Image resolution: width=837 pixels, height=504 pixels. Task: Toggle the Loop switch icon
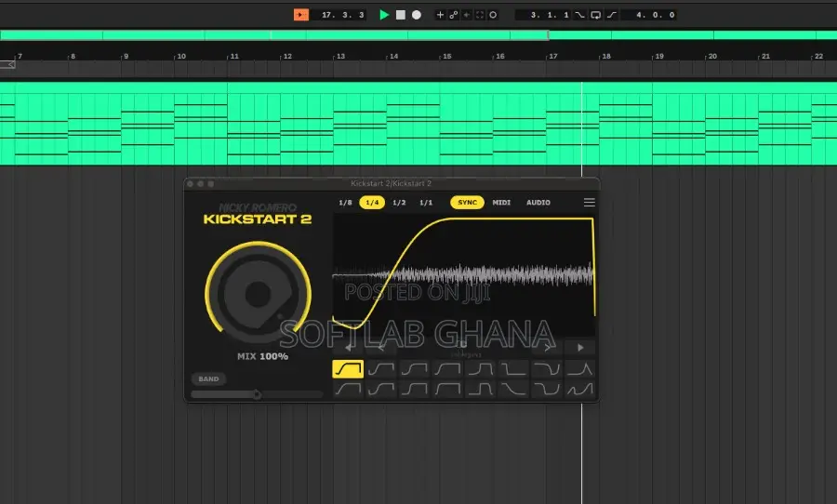[x=596, y=15]
